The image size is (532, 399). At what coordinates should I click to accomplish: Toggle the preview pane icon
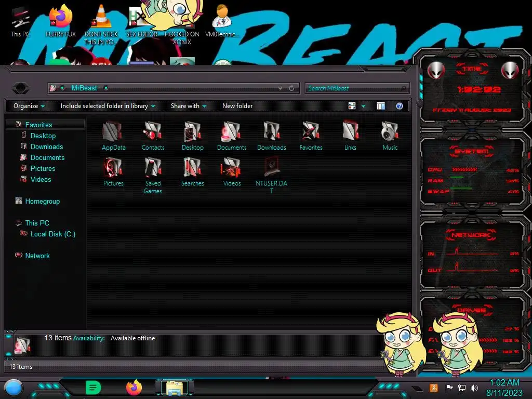pyautogui.click(x=381, y=106)
